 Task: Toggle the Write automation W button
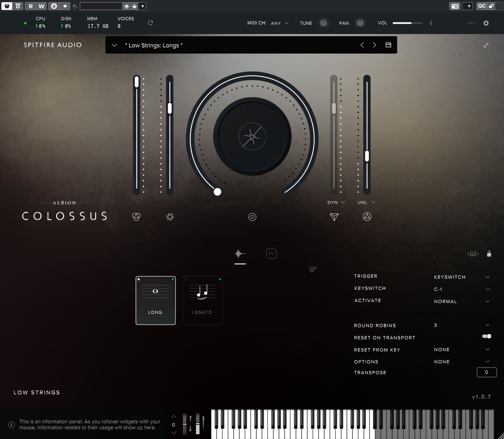(x=41, y=6)
